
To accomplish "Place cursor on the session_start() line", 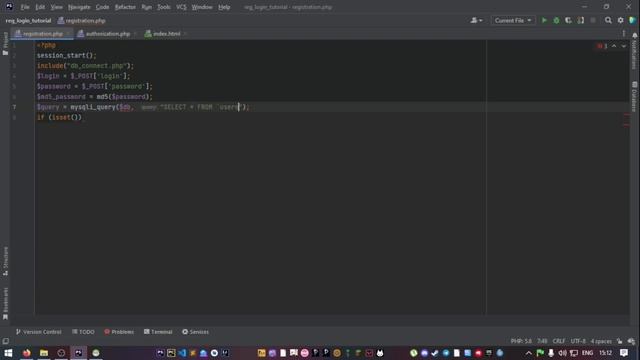I will (x=67, y=56).
